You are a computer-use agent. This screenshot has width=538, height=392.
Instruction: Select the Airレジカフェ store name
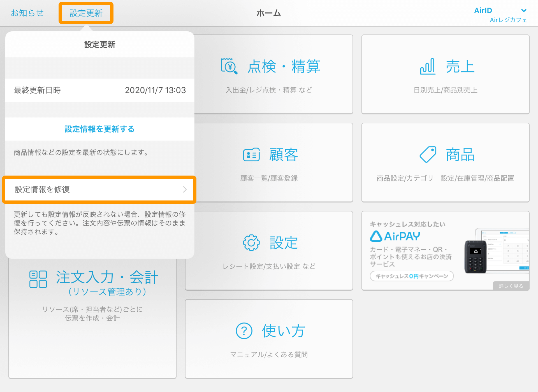click(508, 20)
